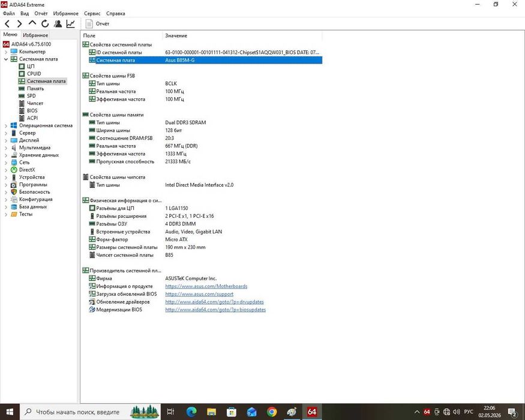Go forward with the right arrow icon
This screenshot has height=420, width=525.
click(x=19, y=24)
